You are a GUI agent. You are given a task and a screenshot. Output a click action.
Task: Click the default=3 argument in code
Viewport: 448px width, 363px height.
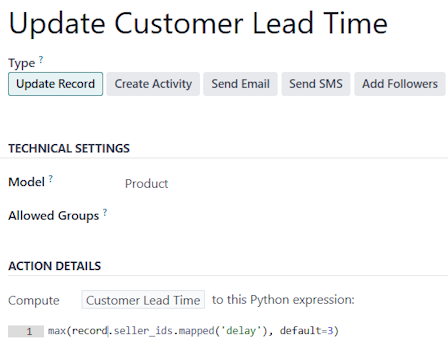tap(306, 331)
